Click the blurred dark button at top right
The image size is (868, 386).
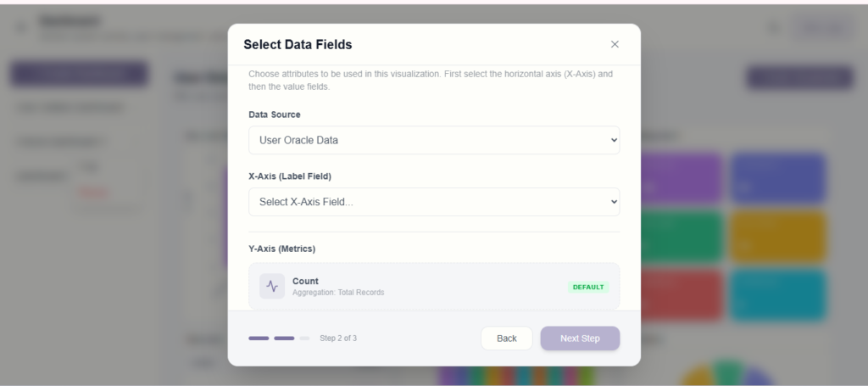click(x=799, y=77)
